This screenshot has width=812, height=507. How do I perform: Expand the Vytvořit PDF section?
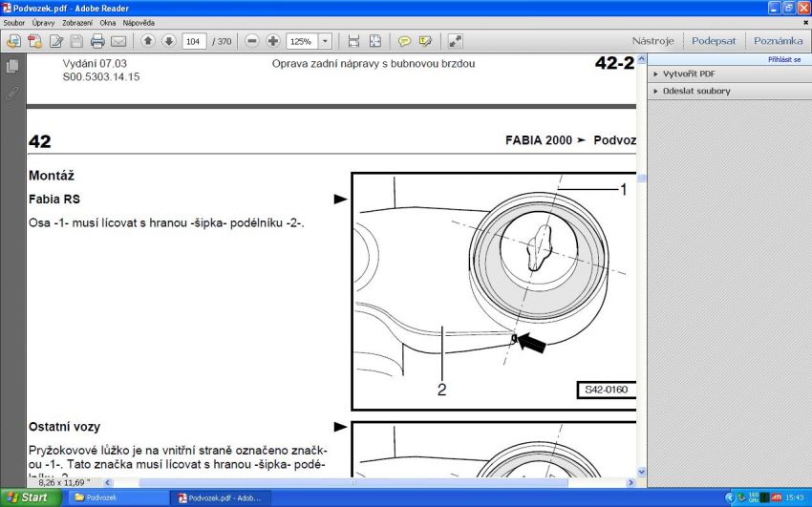tap(688, 74)
